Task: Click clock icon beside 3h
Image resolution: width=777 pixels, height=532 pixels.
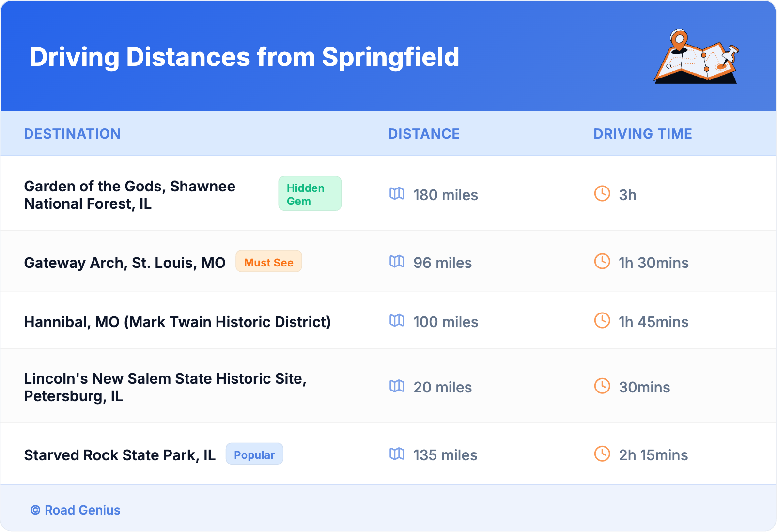Action: (x=602, y=194)
